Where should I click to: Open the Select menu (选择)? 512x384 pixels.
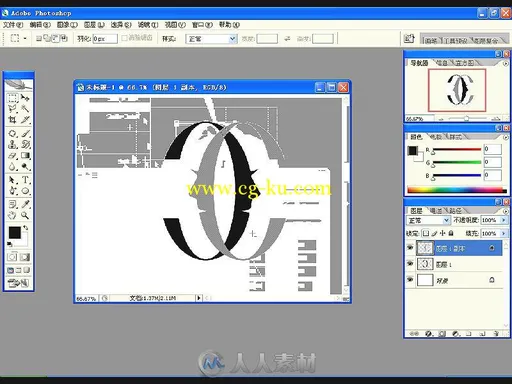click(x=121, y=25)
